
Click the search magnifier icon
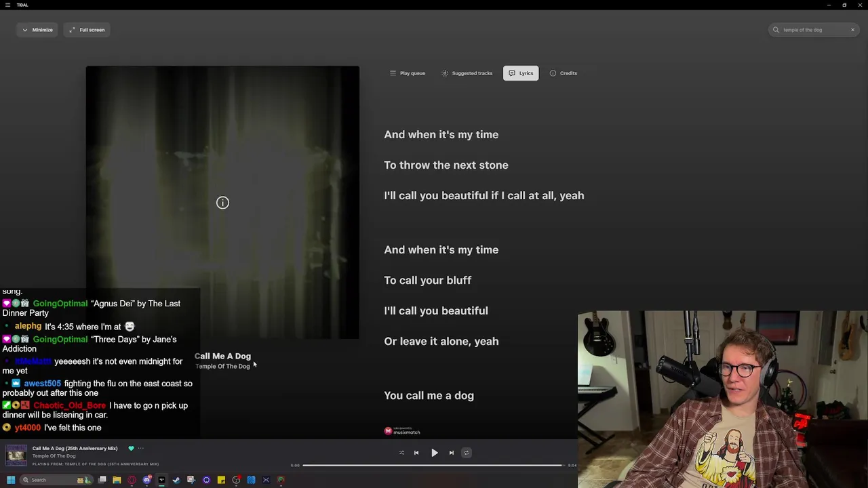(x=776, y=30)
